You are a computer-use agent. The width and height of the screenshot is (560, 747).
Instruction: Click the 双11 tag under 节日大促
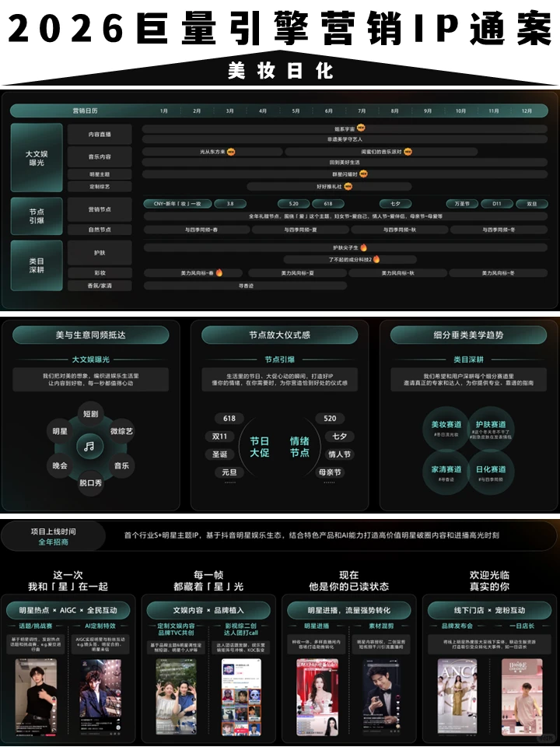coord(219,437)
